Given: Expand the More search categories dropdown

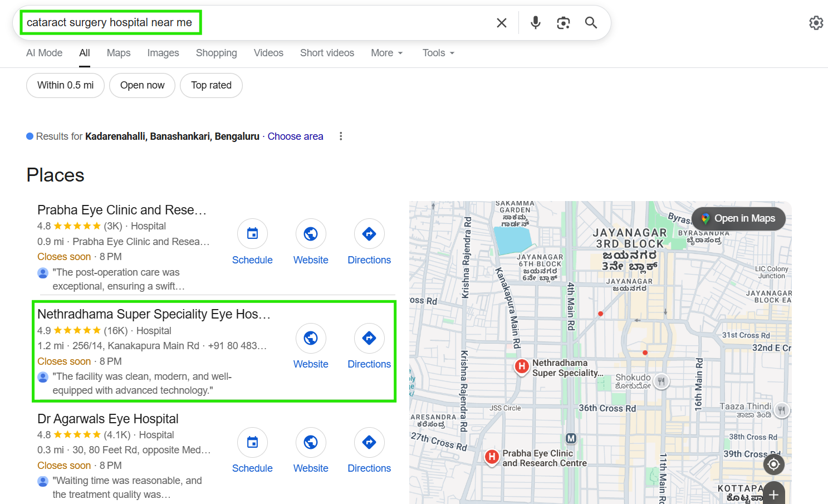Looking at the screenshot, I should click(x=386, y=53).
